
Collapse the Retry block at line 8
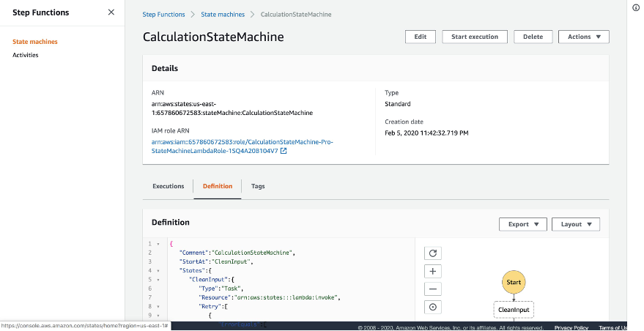(x=158, y=306)
